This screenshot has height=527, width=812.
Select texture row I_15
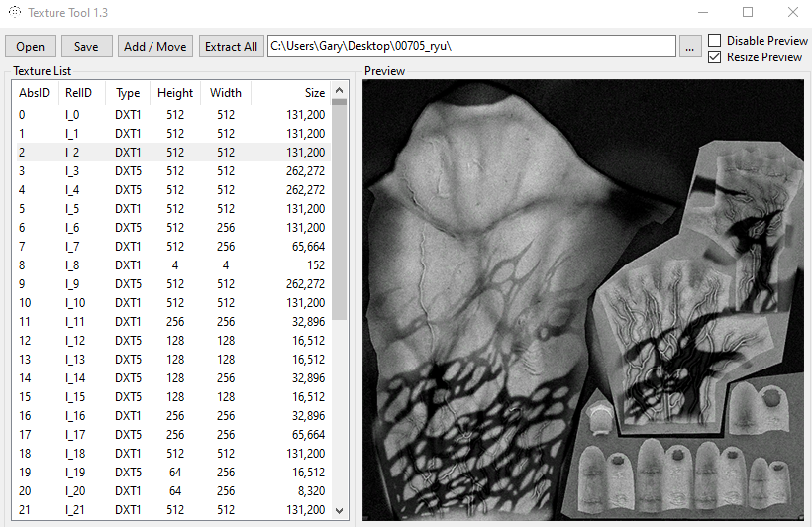click(x=173, y=397)
